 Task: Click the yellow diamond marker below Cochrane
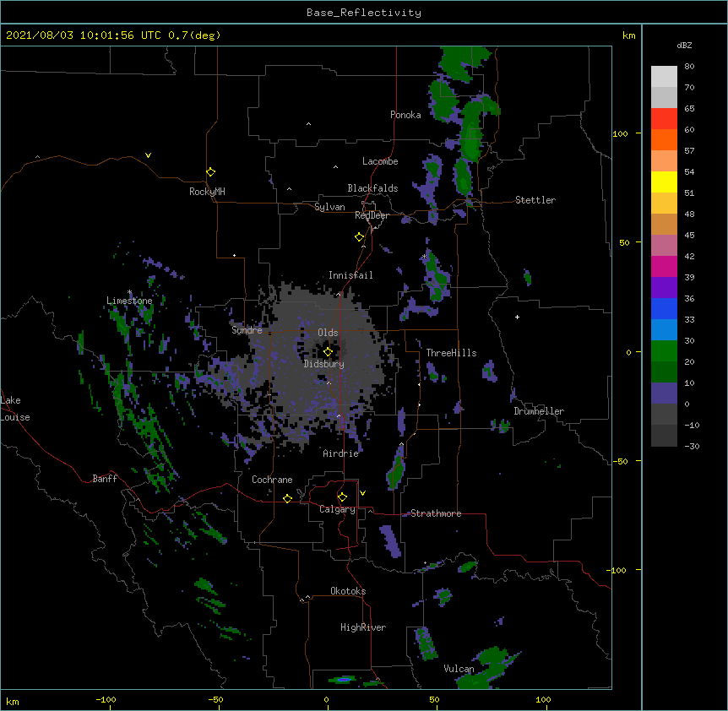(287, 498)
